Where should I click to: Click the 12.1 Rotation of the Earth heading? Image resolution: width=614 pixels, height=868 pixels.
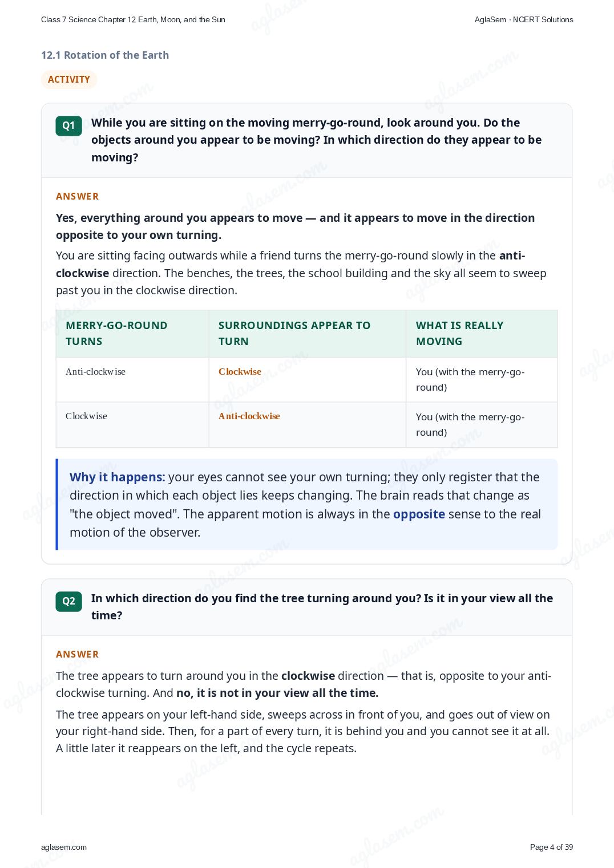click(105, 55)
